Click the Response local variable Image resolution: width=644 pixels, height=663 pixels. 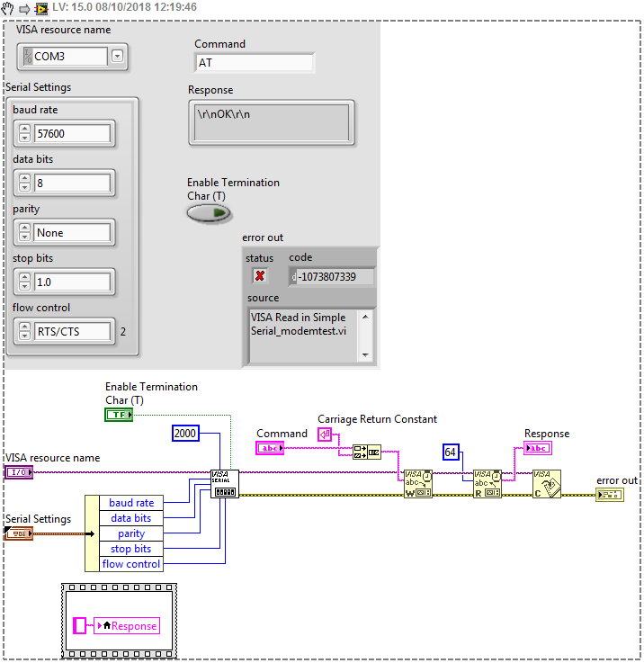[x=127, y=626]
